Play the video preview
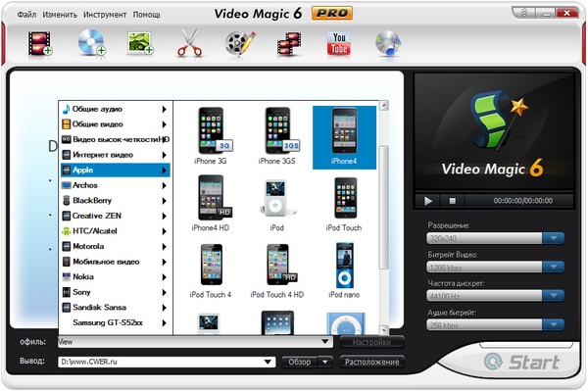Viewport: 588px width, 391px height. pyautogui.click(x=428, y=201)
